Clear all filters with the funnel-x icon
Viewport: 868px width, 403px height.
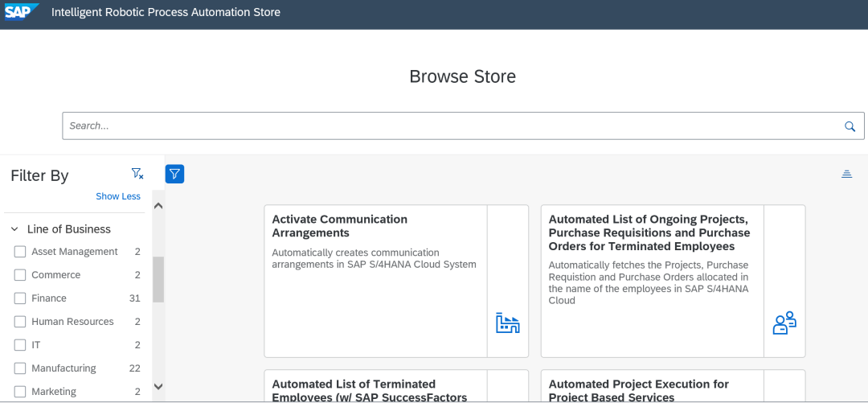[137, 174]
